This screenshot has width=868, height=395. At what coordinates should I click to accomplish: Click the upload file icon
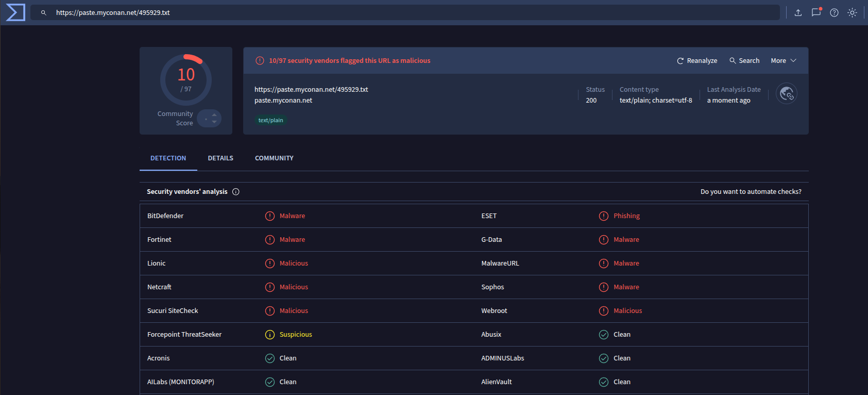pos(798,13)
